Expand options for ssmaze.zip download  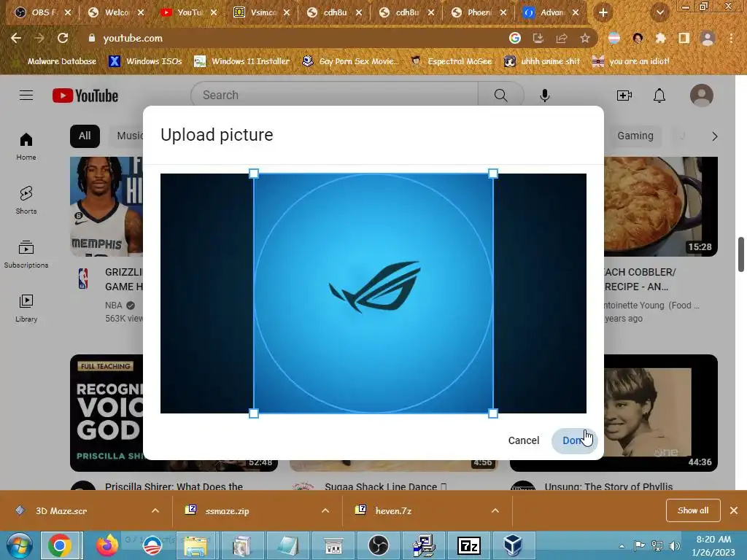click(x=325, y=510)
